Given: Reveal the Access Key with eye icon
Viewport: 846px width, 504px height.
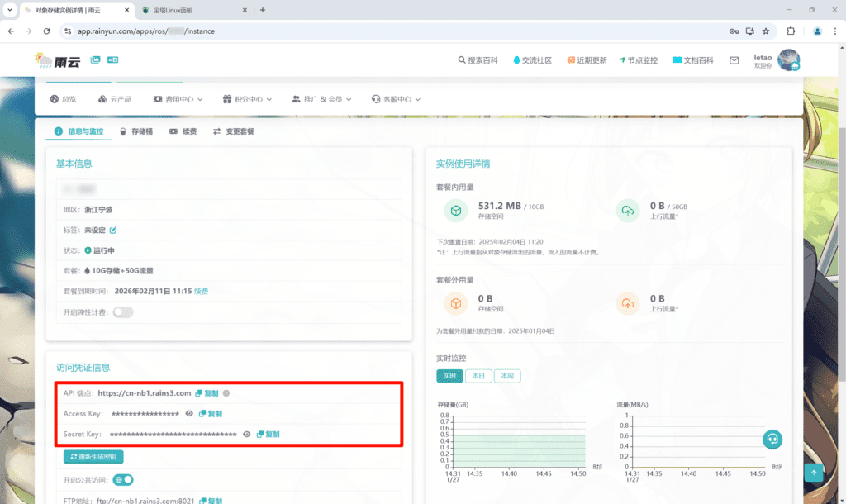Looking at the screenshot, I should tap(189, 413).
